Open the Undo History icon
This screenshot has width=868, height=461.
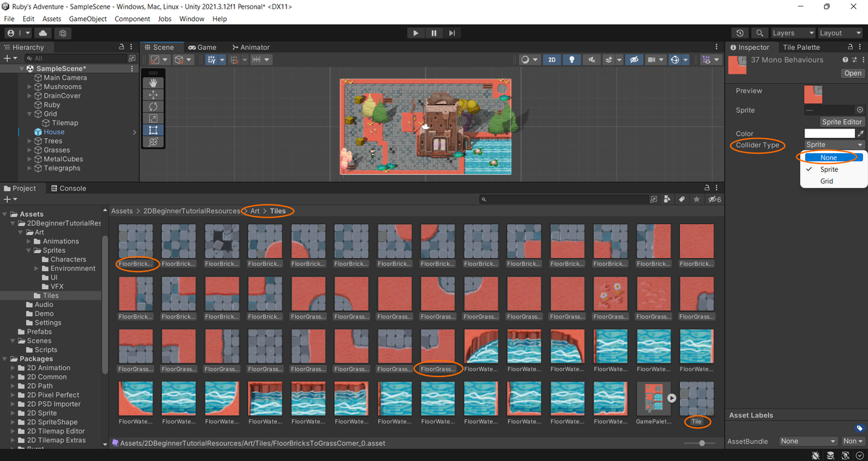tap(740, 33)
